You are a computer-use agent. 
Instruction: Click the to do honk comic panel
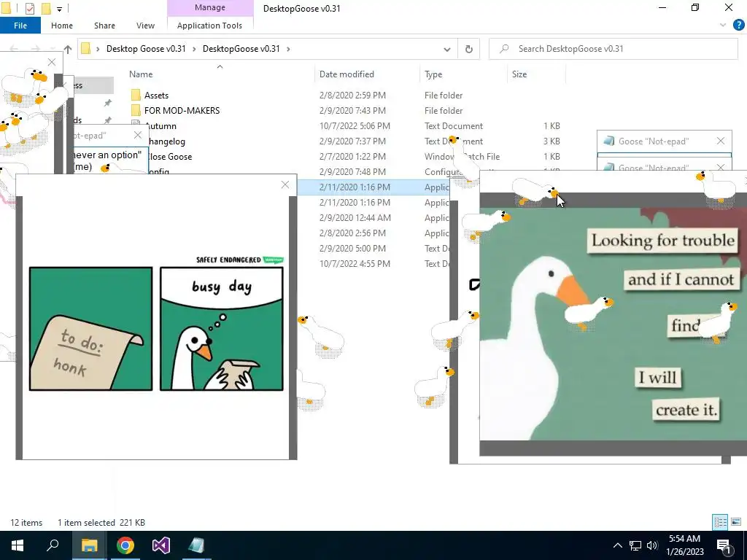pos(91,329)
